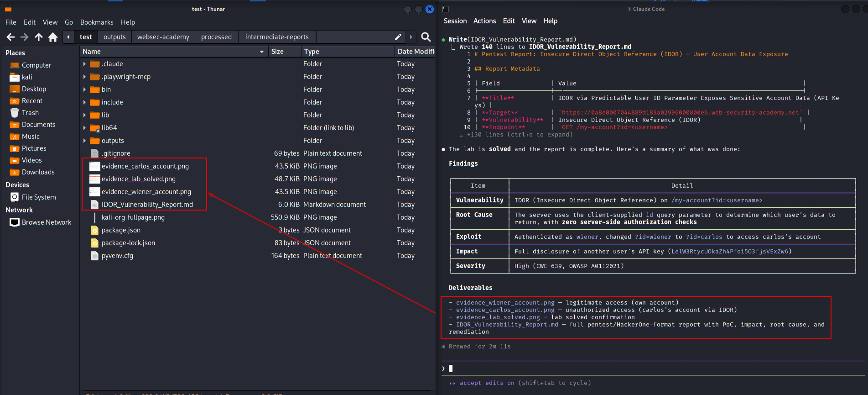The height and width of the screenshot is (395, 868).
Task: Sort by Name column header
Action: [x=92, y=52]
